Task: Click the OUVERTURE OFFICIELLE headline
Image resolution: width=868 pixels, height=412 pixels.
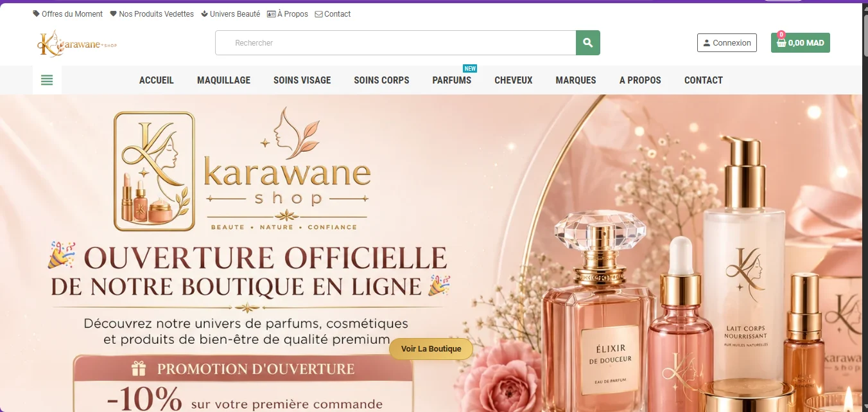Action: click(x=265, y=258)
